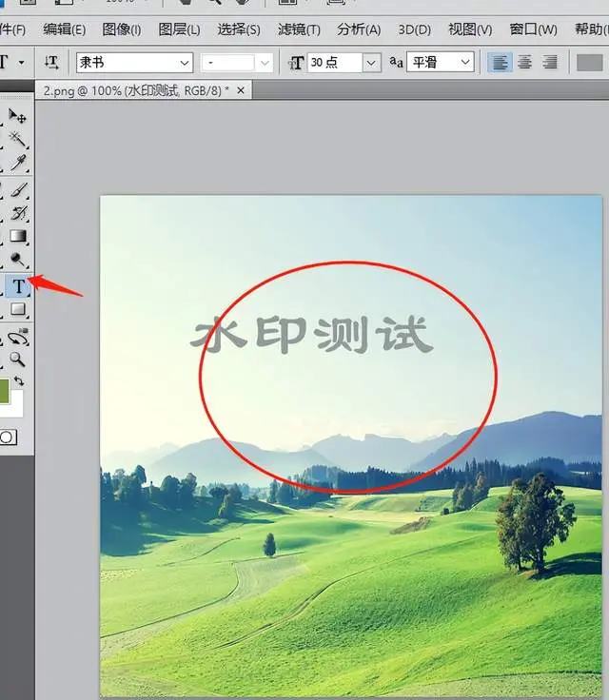Center align the text
609x700 pixels.
point(524,63)
